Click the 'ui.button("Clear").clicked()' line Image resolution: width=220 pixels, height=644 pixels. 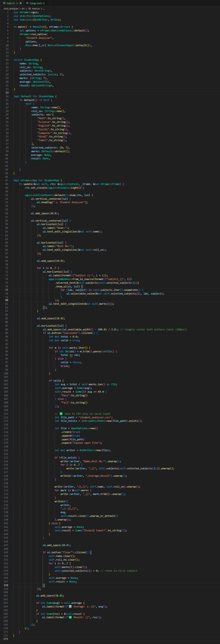tap(67, 552)
